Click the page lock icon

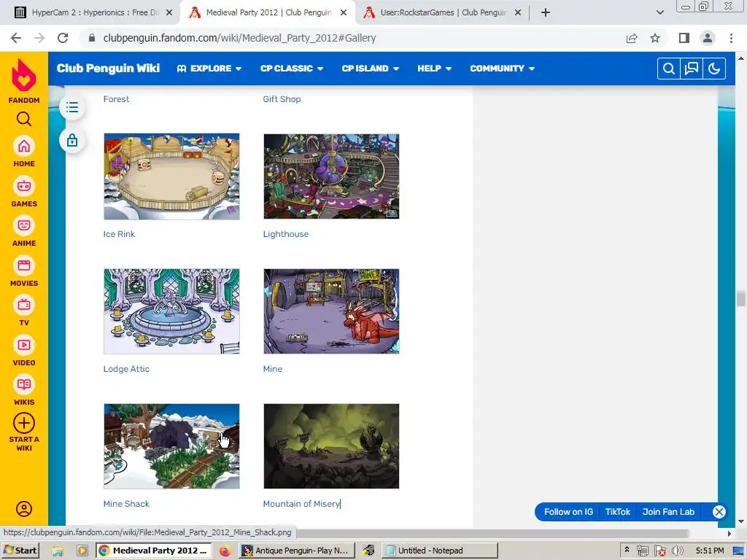[x=72, y=141]
